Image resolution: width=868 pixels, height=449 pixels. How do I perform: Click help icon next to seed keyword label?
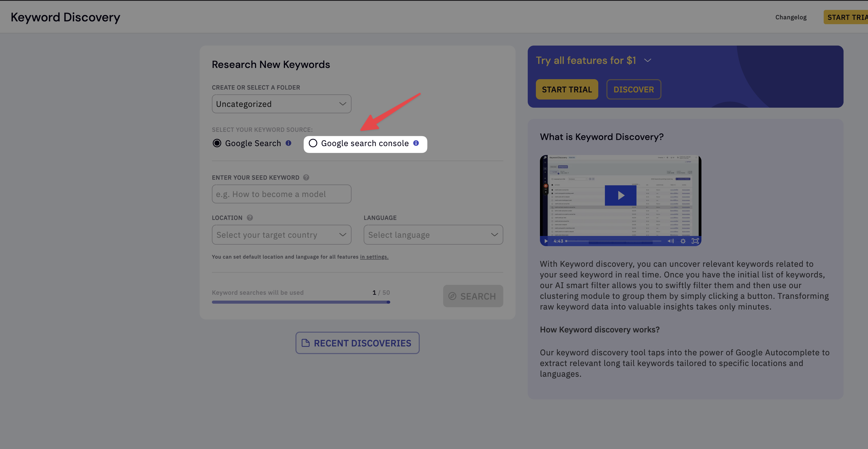click(x=306, y=177)
